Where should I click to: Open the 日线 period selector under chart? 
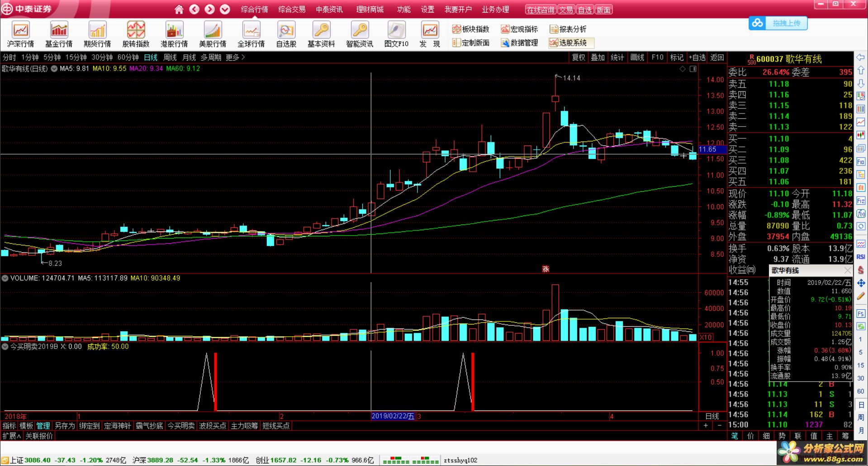tap(712, 416)
